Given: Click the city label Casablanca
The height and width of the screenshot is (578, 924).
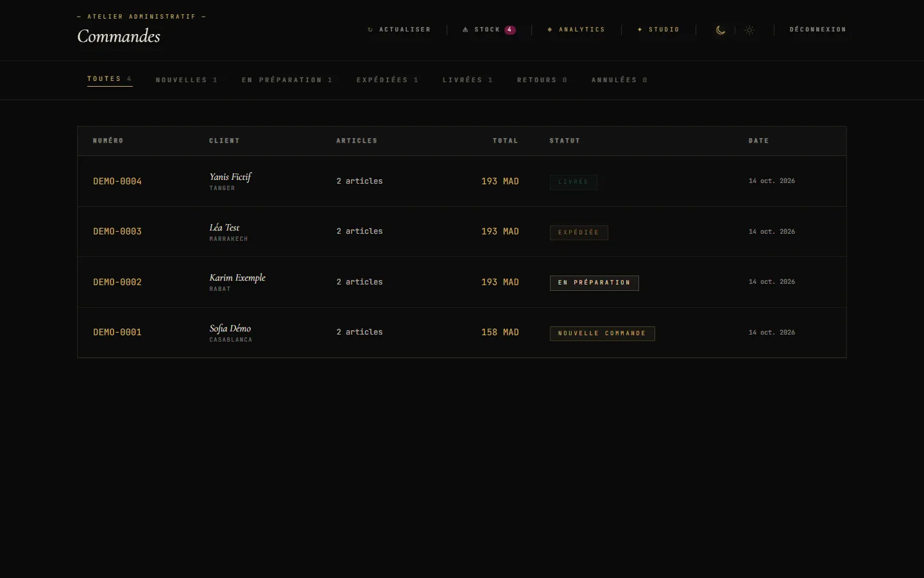Looking at the screenshot, I should [231, 340].
